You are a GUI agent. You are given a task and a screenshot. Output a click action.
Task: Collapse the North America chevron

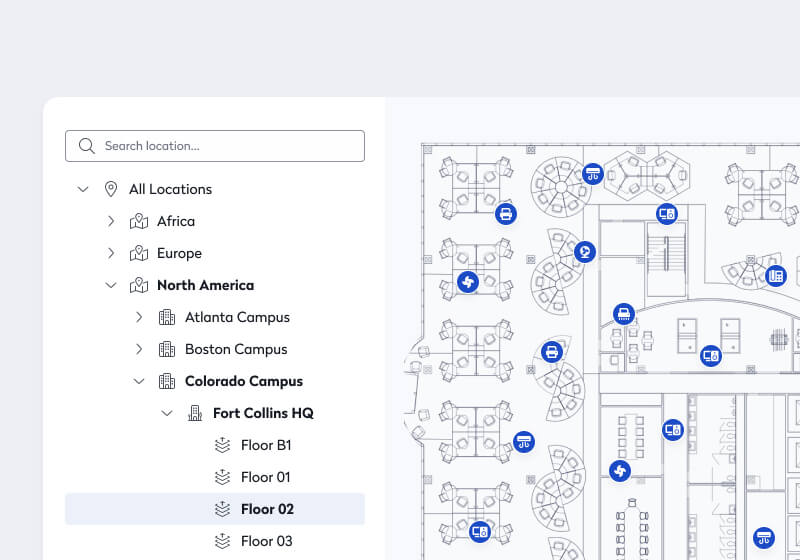click(x=111, y=285)
